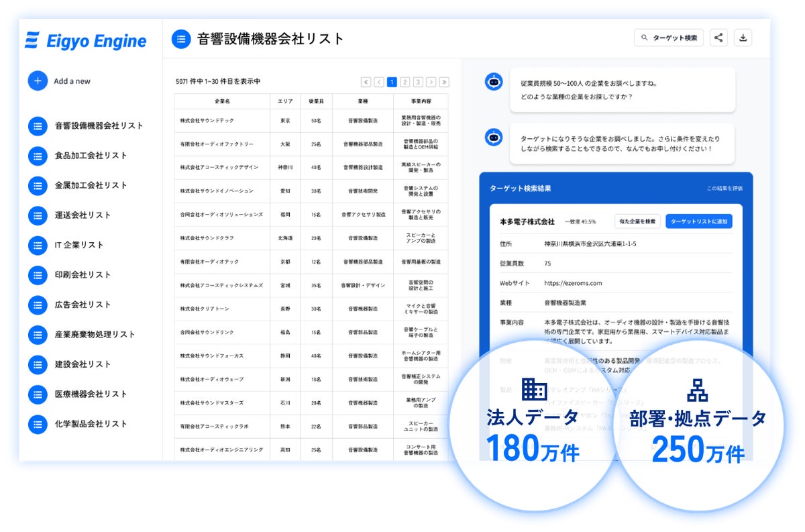Go to the next results page
This screenshot has height=532, width=805.
point(431,82)
